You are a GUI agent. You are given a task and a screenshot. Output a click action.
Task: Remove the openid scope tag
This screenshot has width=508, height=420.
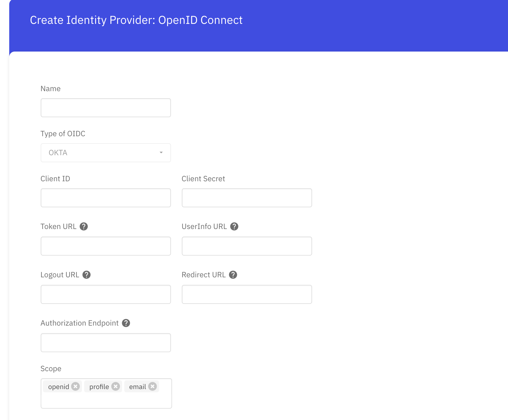pos(76,386)
